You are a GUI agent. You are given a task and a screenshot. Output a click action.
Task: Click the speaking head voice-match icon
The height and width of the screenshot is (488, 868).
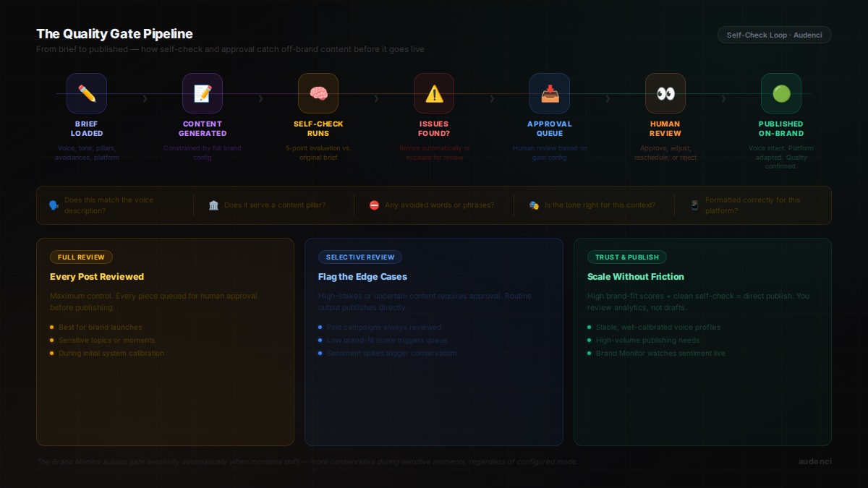point(54,205)
